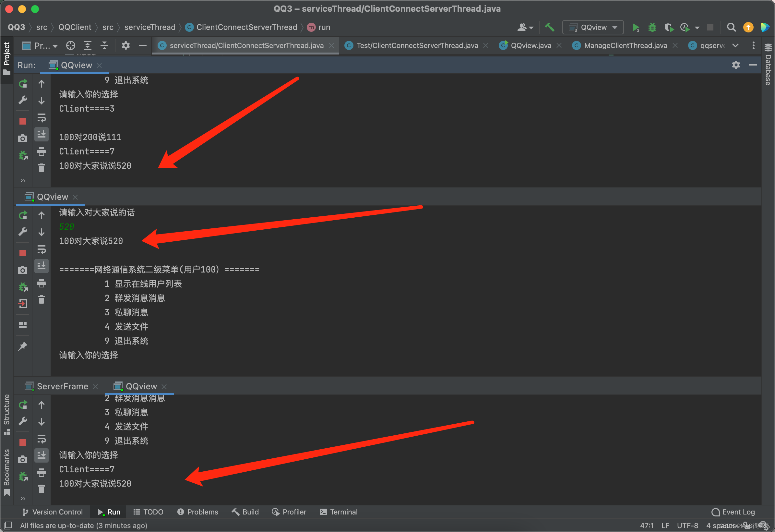Open the QQview run configuration dropdown
This screenshot has height=532, width=775.
click(593, 27)
